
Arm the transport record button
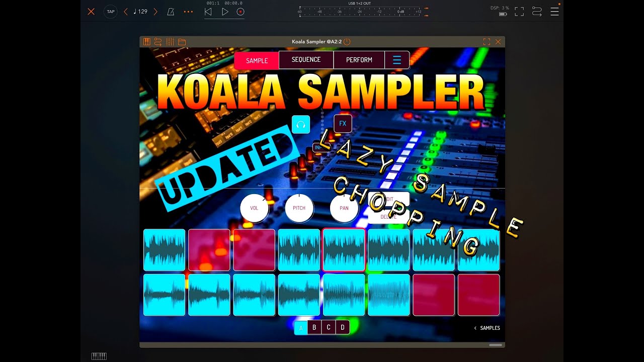[x=240, y=12]
